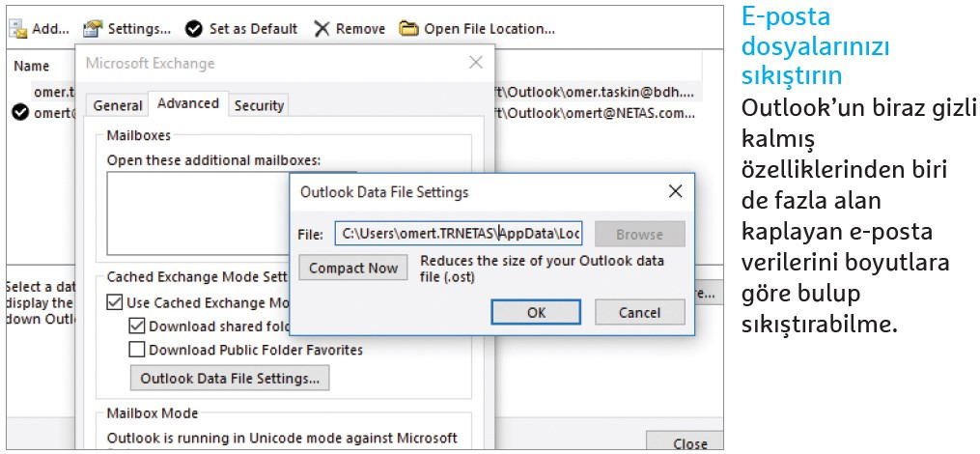Close the Outlook Data File Settings dialog
The width and height of the screenshot is (980, 454).
[x=675, y=191]
